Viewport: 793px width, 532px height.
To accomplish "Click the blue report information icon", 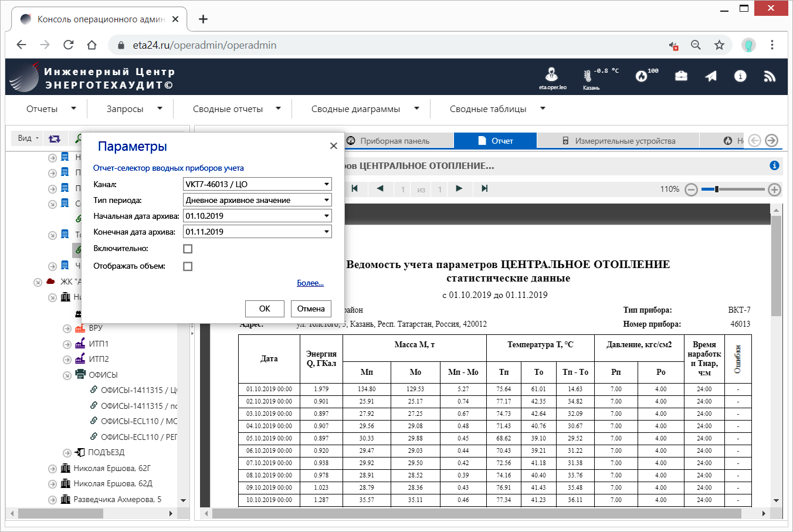I will coord(774,166).
